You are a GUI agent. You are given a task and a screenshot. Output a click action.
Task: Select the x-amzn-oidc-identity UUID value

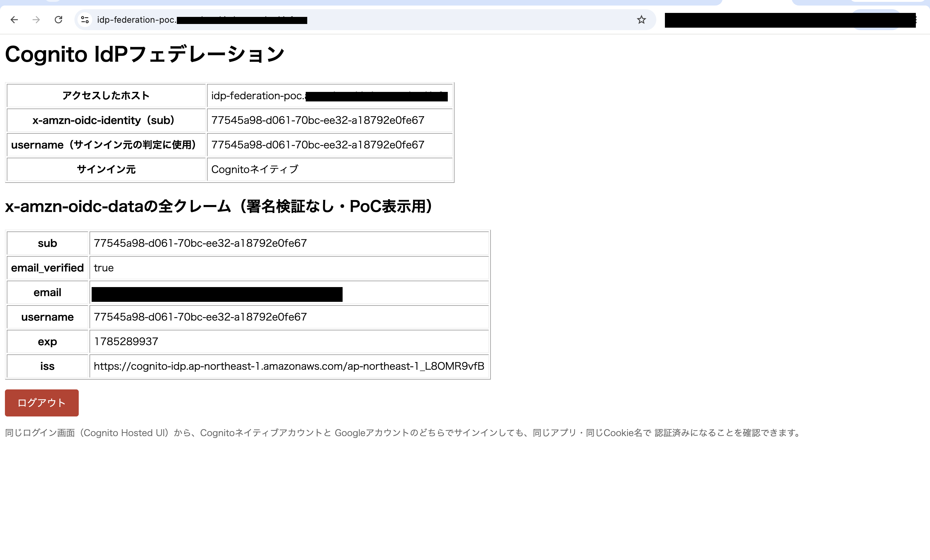[x=318, y=120]
